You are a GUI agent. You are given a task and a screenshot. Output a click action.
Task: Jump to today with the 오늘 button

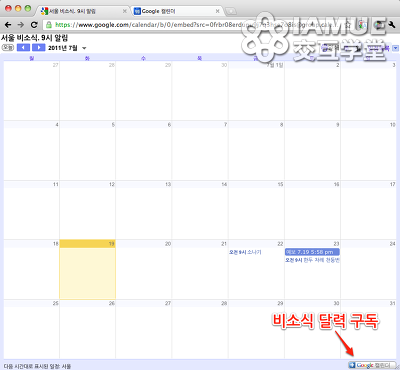pos(8,48)
